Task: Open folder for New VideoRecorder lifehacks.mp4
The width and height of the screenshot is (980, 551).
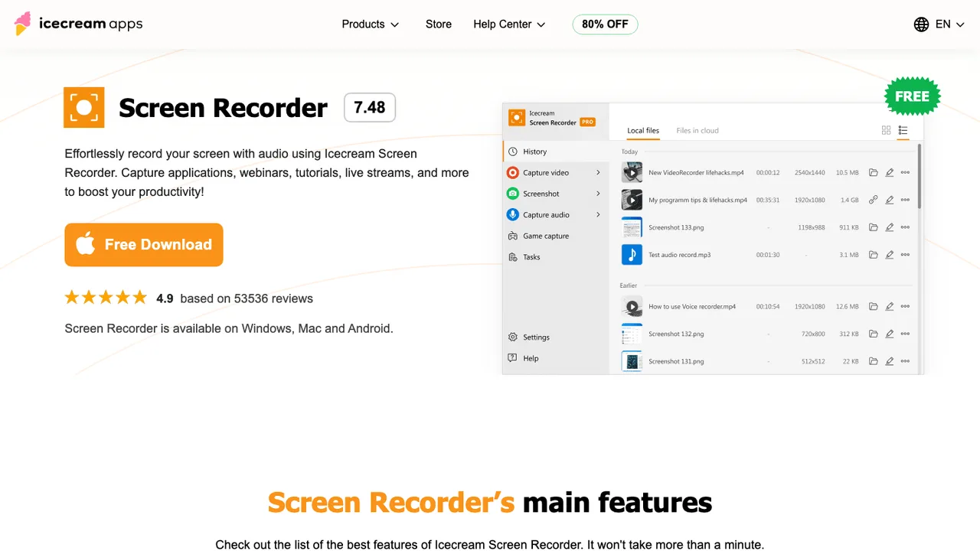Action: [873, 173]
